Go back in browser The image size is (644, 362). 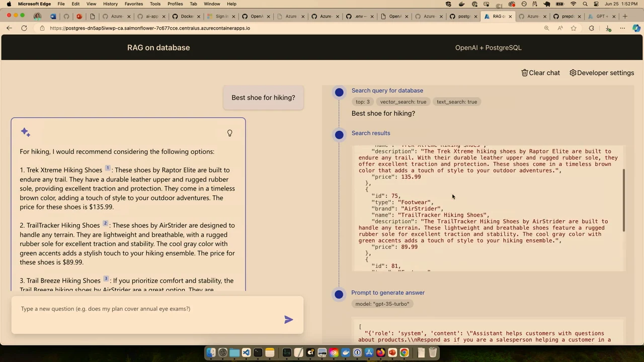click(9, 28)
